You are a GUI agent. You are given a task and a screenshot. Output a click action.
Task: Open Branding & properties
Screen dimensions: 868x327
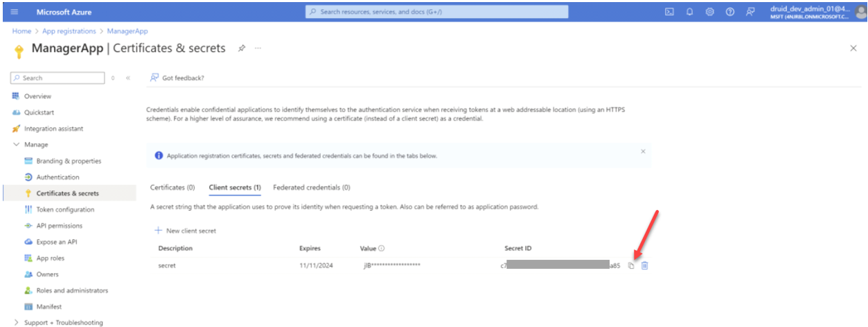pos(69,161)
